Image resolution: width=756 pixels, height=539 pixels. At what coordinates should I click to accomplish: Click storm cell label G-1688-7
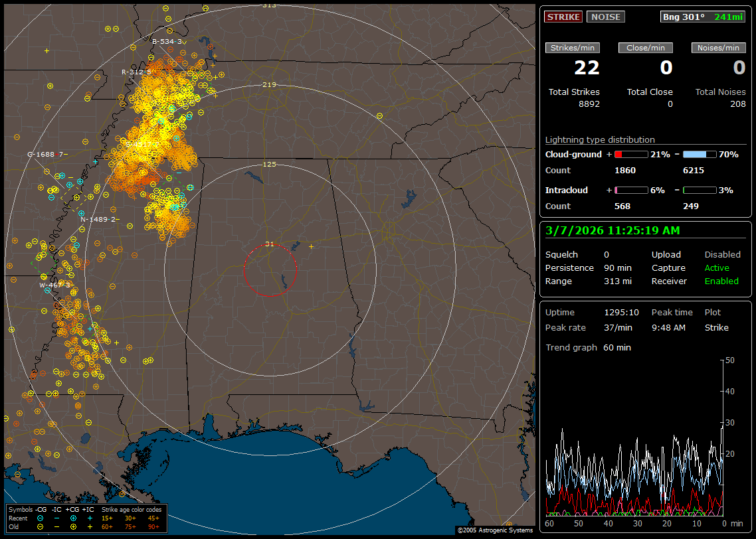pos(45,154)
